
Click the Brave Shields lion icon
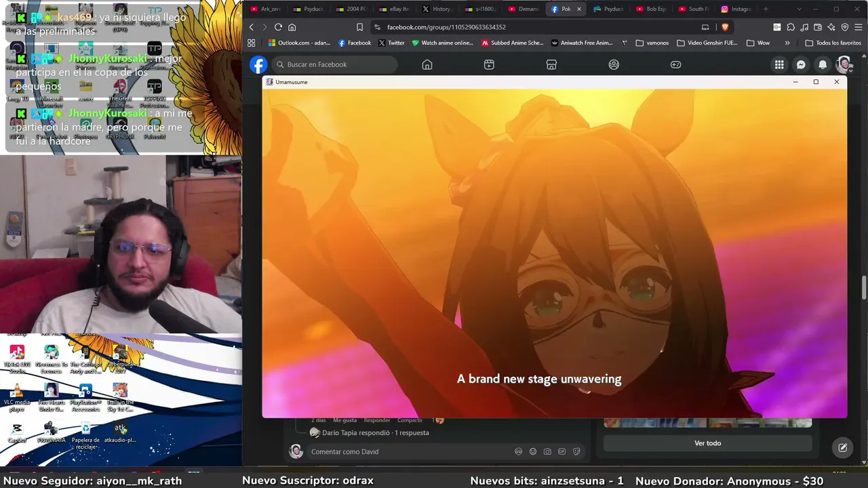pyautogui.click(x=725, y=27)
